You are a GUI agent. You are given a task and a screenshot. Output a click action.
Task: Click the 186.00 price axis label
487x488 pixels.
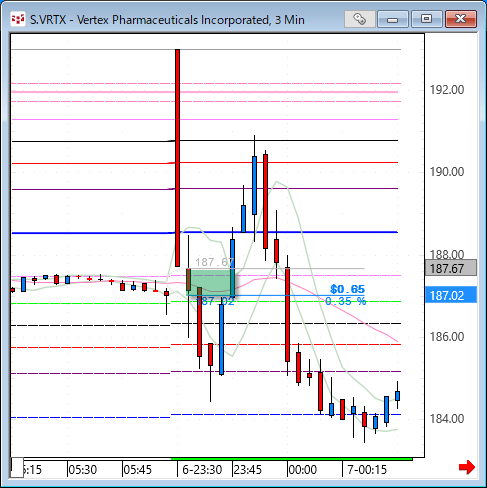click(x=447, y=337)
